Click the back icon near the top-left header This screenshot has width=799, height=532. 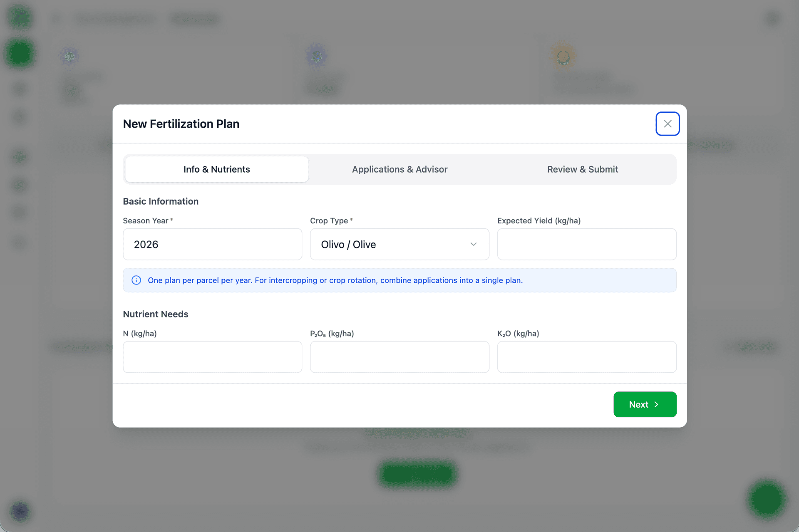[56, 19]
